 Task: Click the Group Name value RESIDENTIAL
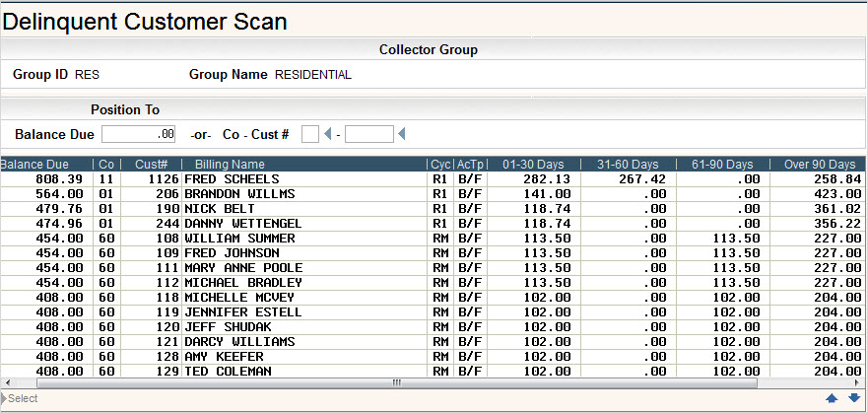pyautogui.click(x=313, y=75)
